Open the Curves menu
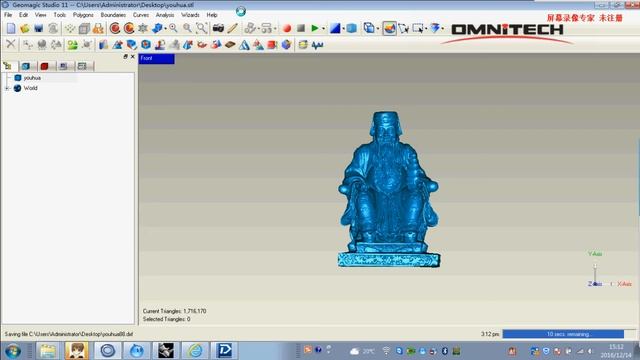The image size is (640, 360). (141, 15)
